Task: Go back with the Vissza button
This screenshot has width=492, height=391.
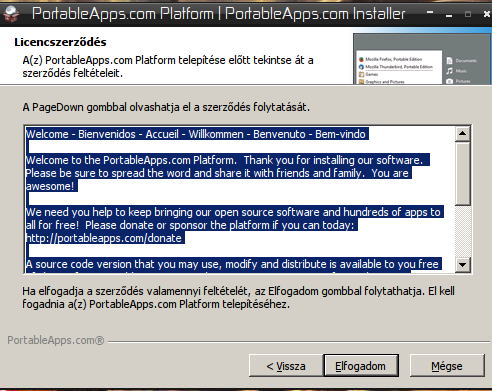Action: (286, 366)
